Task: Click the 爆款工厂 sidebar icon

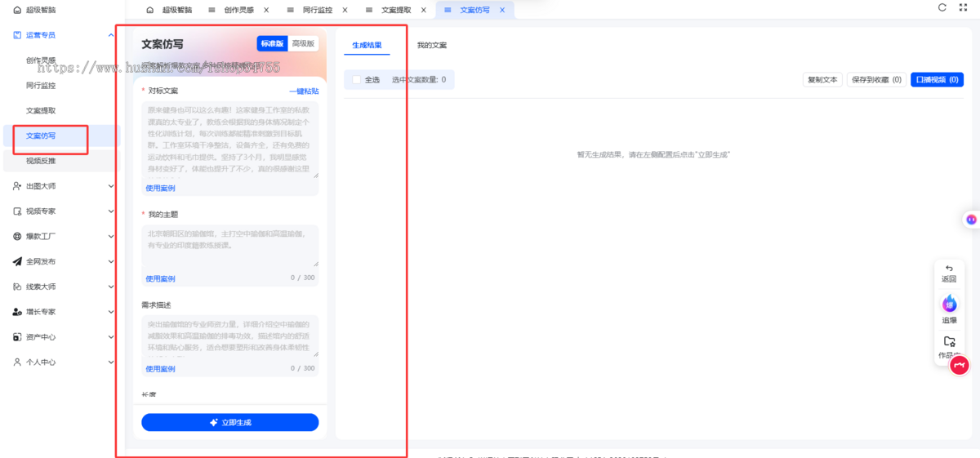Action: click(17, 237)
